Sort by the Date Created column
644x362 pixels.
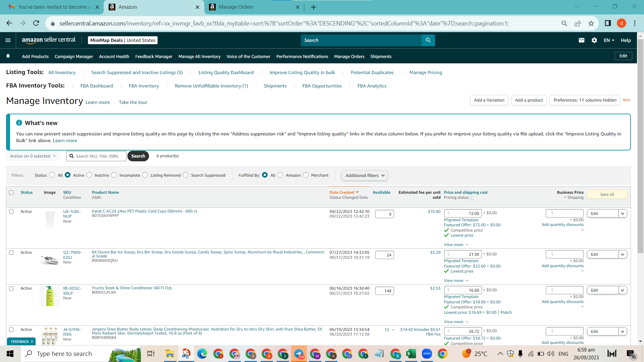point(344,192)
